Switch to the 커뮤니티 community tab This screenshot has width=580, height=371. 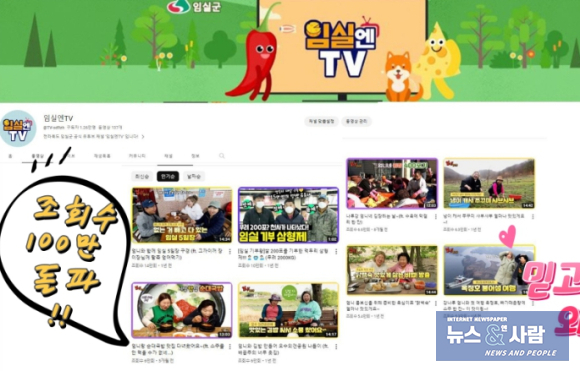(137, 156)
